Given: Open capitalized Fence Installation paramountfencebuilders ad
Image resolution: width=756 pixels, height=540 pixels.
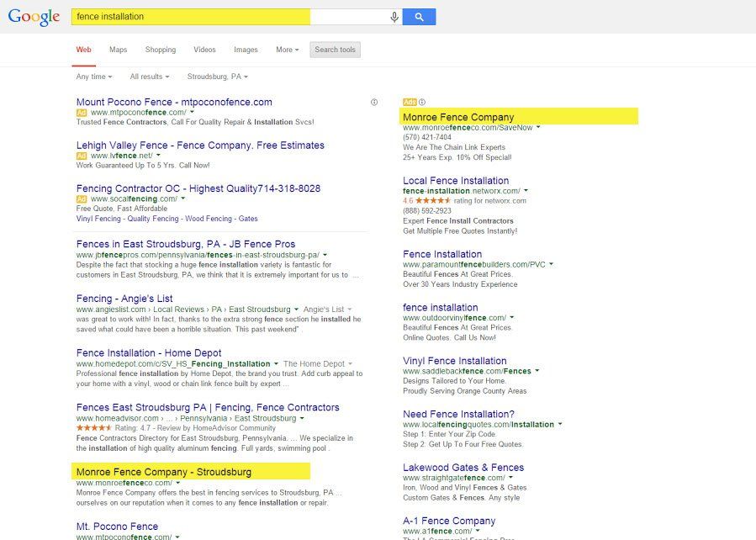Looking at the screenshot, I should coord(442,255).
